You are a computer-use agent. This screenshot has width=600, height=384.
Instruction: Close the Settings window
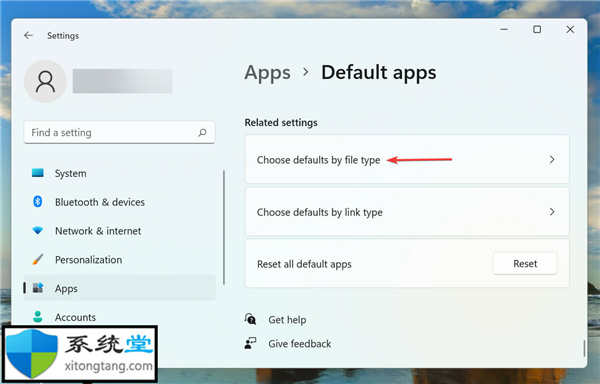(570, 29)
